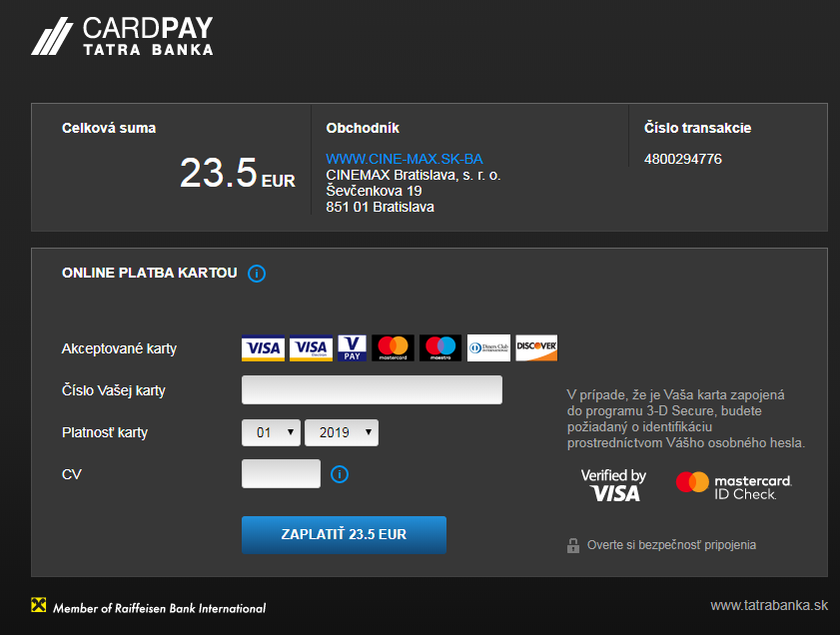
Task: Click the Visa Electron card icon
Action: click(x=311, y=347)
